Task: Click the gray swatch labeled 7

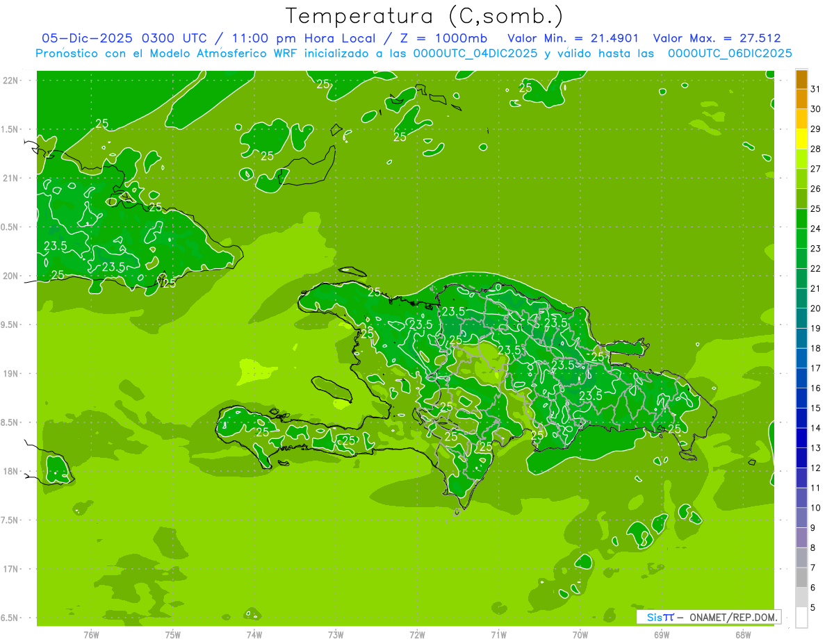Action: tap(801, 558)
